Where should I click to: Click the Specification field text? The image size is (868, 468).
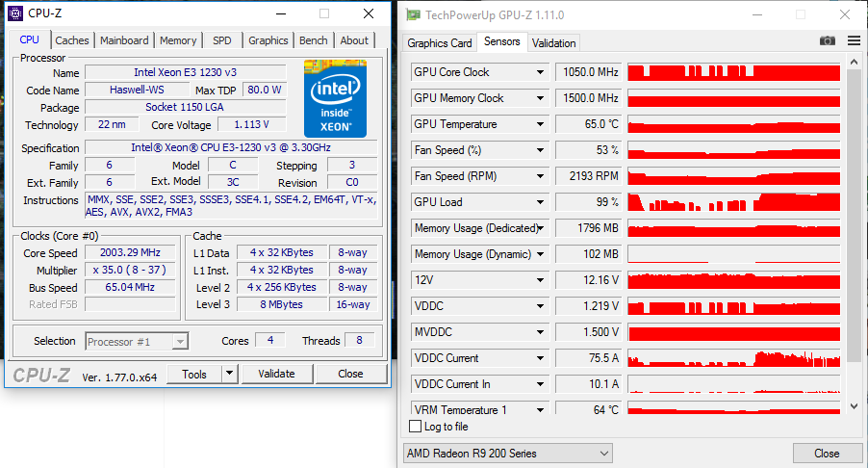pos(231,147)
